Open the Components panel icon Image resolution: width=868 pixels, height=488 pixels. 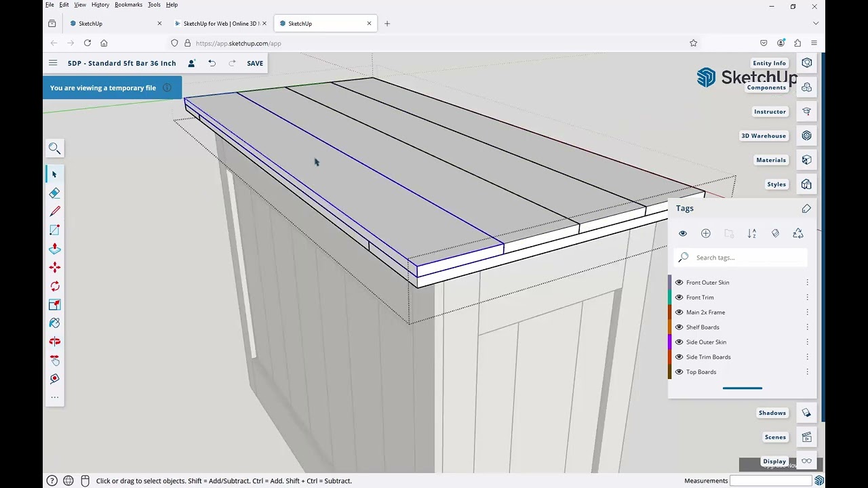pos(806,87)
